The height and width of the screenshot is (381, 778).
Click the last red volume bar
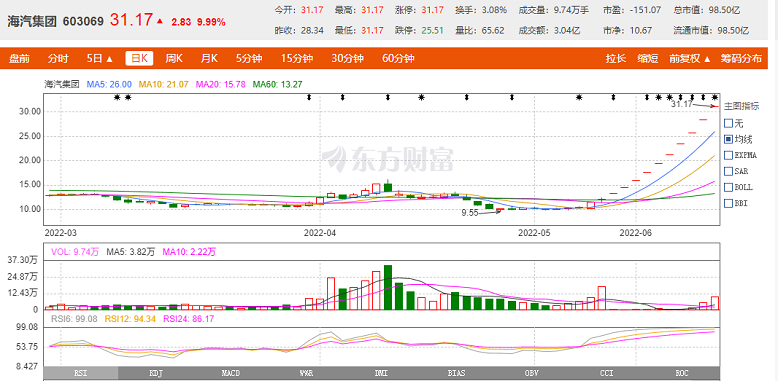click(x=715, y=303)
